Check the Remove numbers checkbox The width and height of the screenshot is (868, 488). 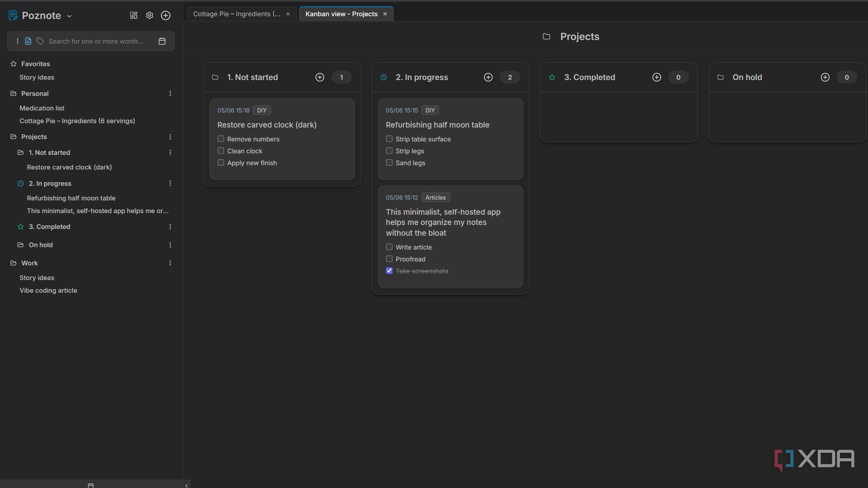click(221, 139)
